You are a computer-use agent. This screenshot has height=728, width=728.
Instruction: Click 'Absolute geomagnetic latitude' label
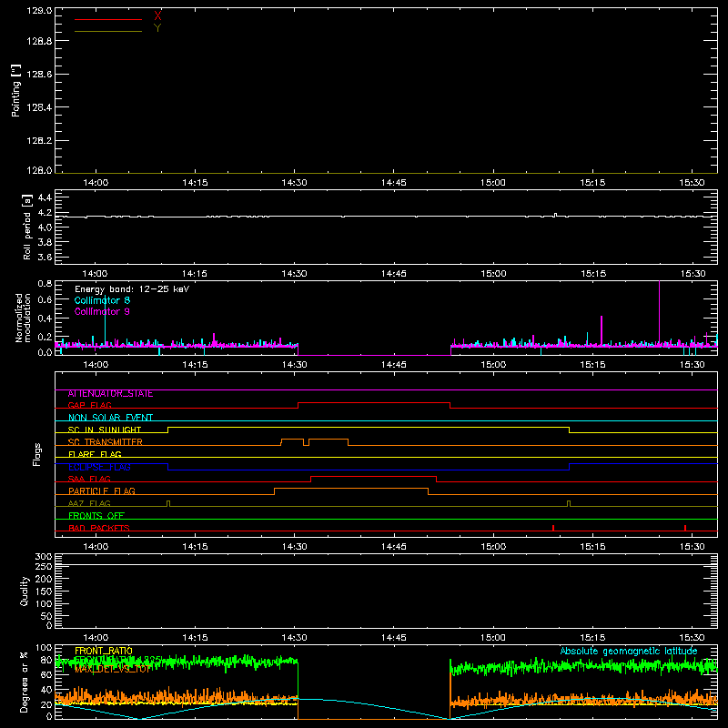pos(629,651)
